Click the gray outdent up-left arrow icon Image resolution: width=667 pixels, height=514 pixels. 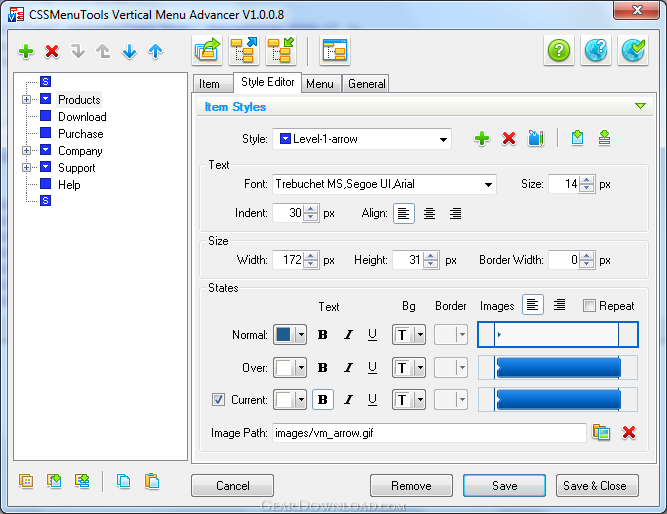pyautogui.click(x=103, y=51)
